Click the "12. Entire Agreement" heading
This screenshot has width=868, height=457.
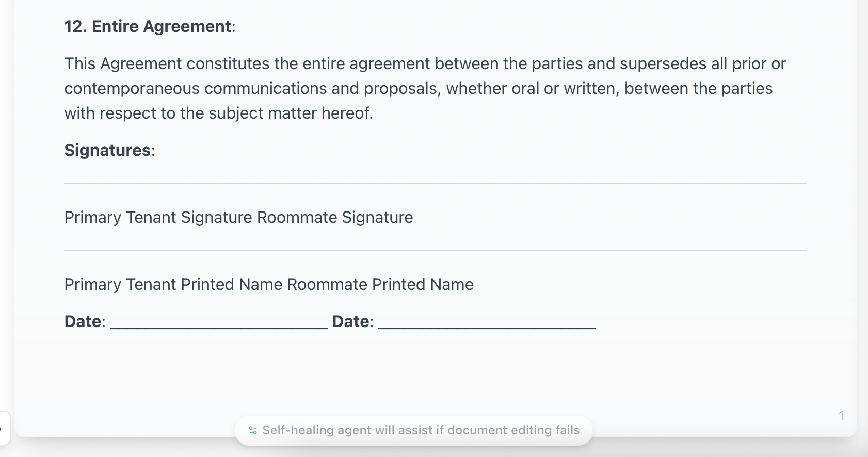149,26
